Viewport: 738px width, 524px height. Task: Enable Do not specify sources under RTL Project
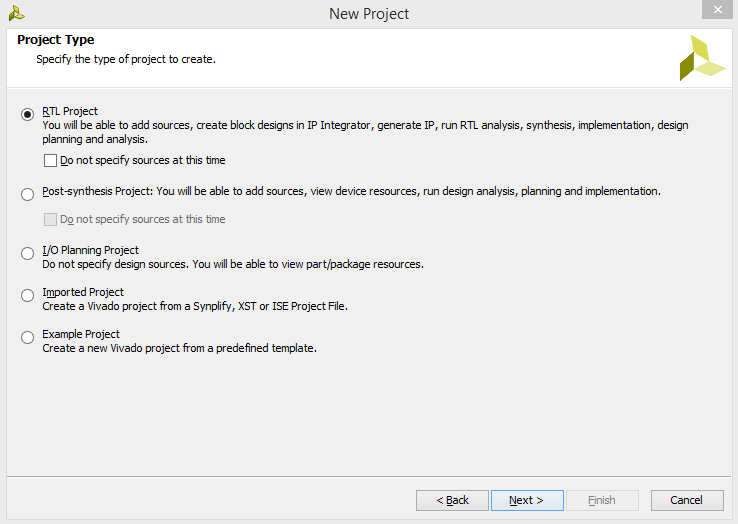[50, 161]
